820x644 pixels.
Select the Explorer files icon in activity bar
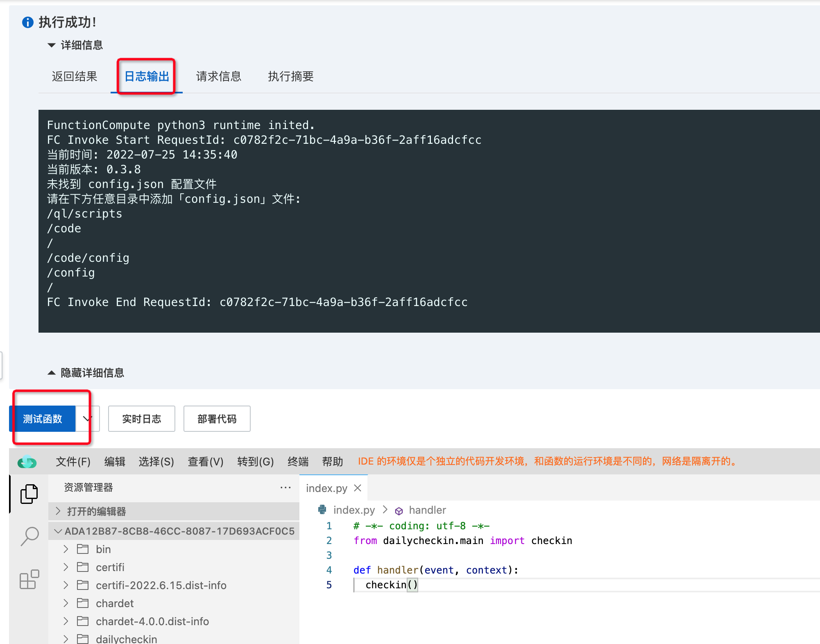click(x=29, y=494)
